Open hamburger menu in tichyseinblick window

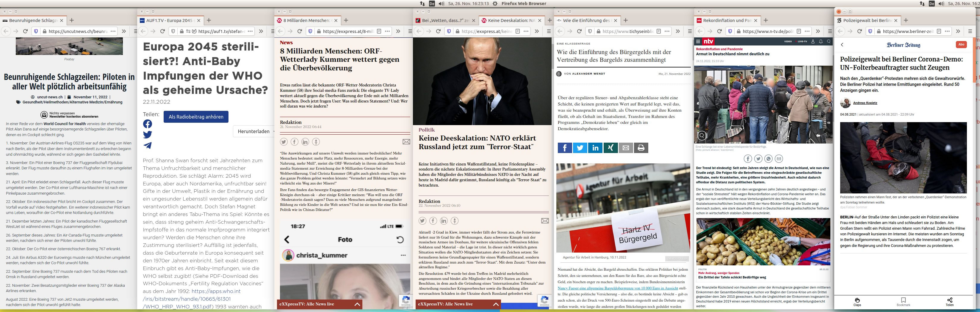[689, 31]
